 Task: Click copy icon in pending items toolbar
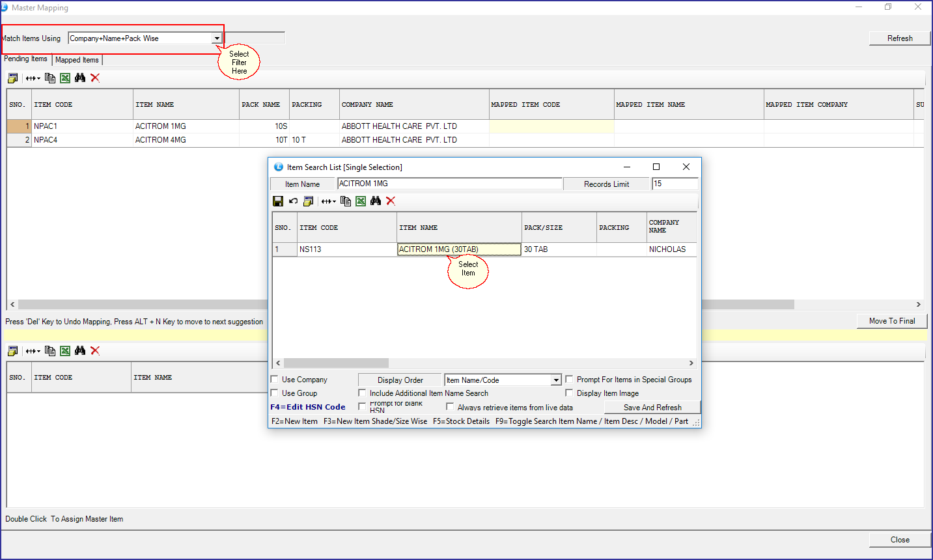pyautogui.click(x=50, y=78)
